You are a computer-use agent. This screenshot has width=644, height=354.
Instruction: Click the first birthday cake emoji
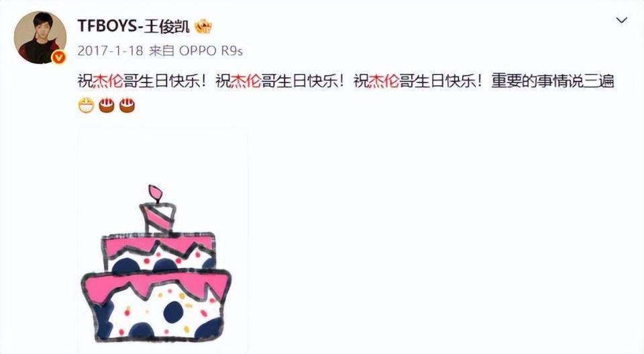tap(107, 105)
